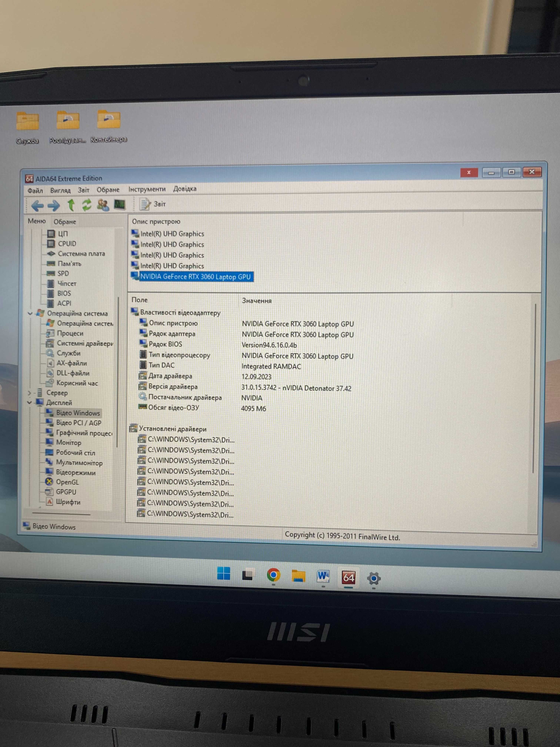Open Google Chrome from taskbar
The image size is (560, 747).
(273, 575)
